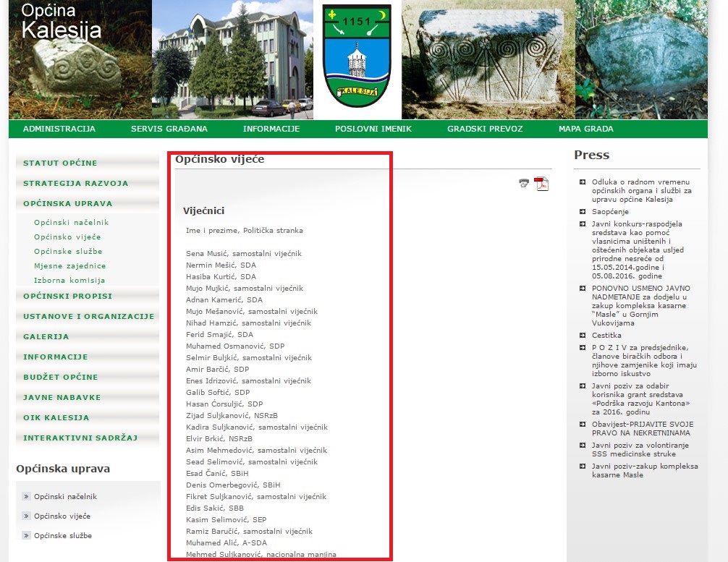Click arrow bullet beside Javni poziv-zakup kompleksa
This screenshot has height=562, width=728.
(583, 467)
